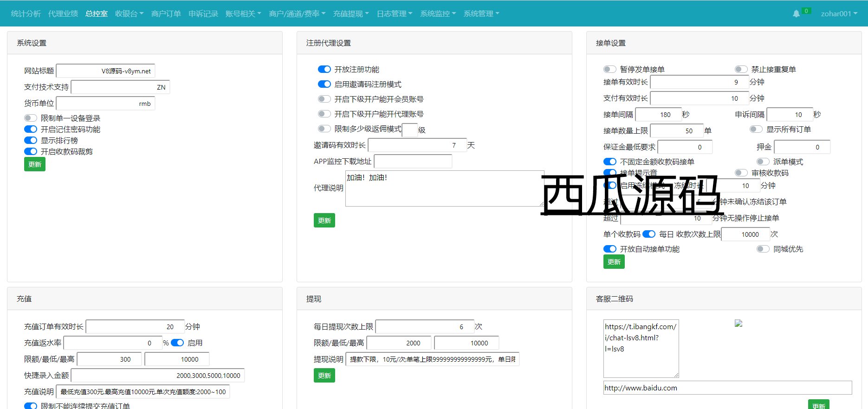Image resolution: width=868 pixels, height=409 pixels.
Task: Click 充值订单有效时长 input
Action: [135, 327]
